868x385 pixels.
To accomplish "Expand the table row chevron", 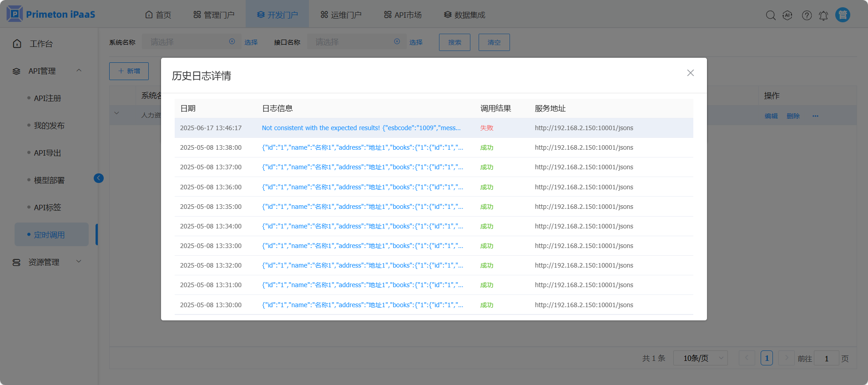I will 117,113.
